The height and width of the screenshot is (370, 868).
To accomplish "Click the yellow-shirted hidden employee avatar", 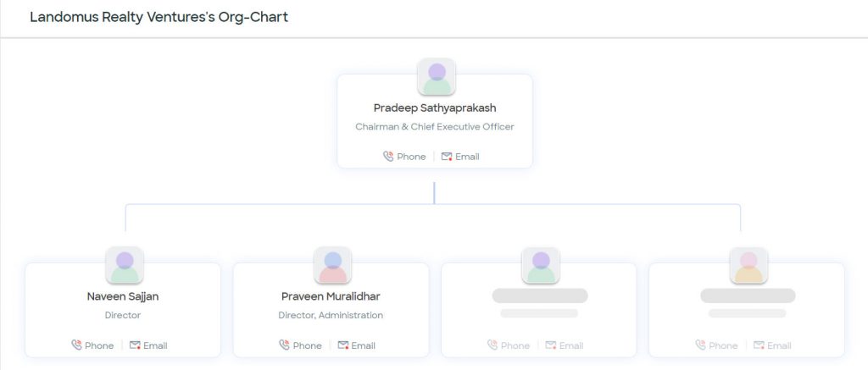I will coord(748,266).
